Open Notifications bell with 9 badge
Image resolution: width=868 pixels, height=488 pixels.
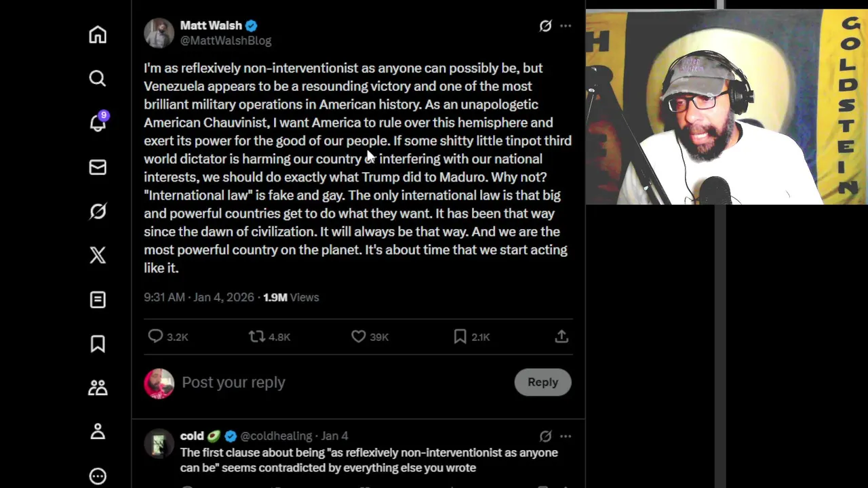point(98,123)
